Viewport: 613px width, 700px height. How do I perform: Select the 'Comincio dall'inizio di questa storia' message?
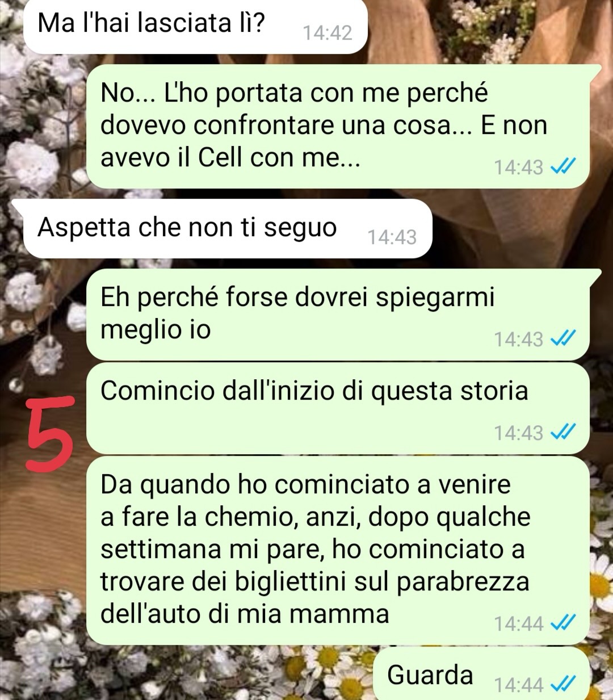(x=338, y=408)
